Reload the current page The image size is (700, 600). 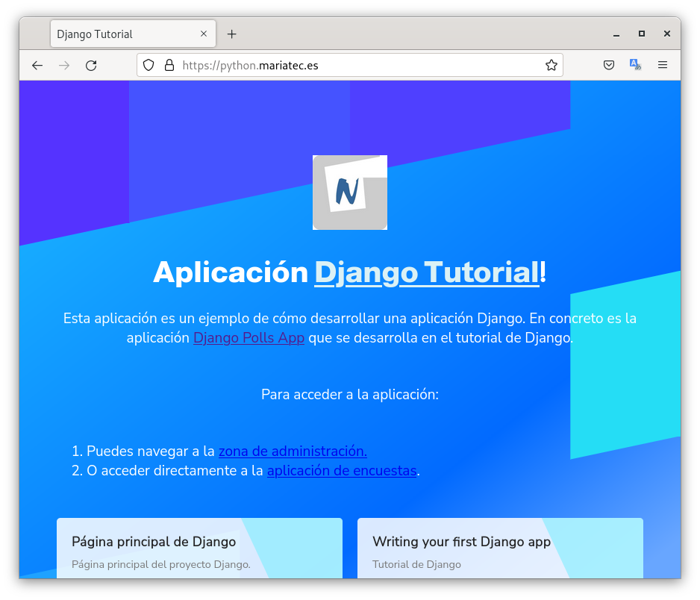point(91,66)
